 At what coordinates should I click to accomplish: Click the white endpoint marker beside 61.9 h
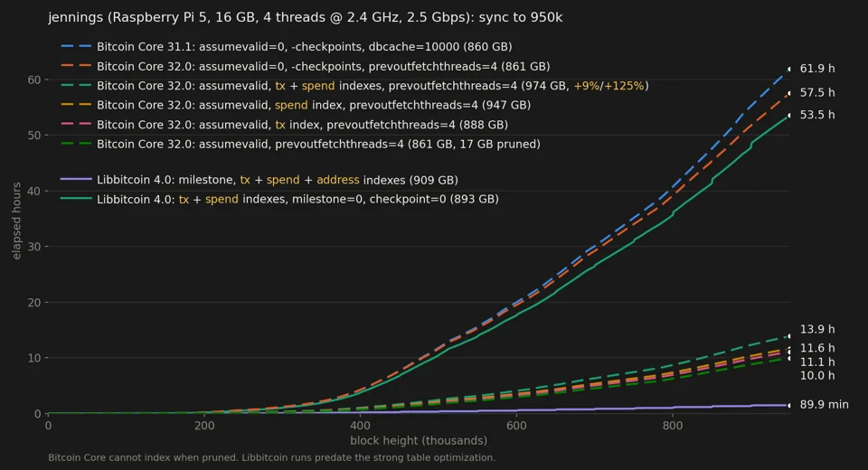click(788, 69)
